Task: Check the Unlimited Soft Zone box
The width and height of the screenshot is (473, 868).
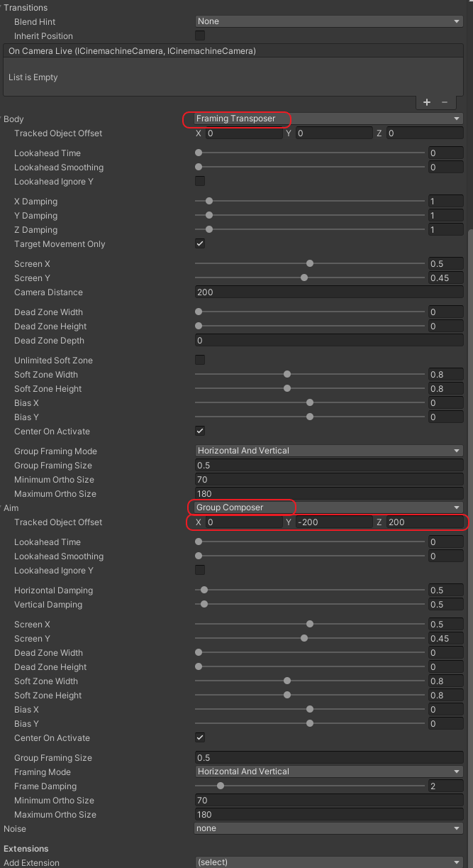Action: 200,360
